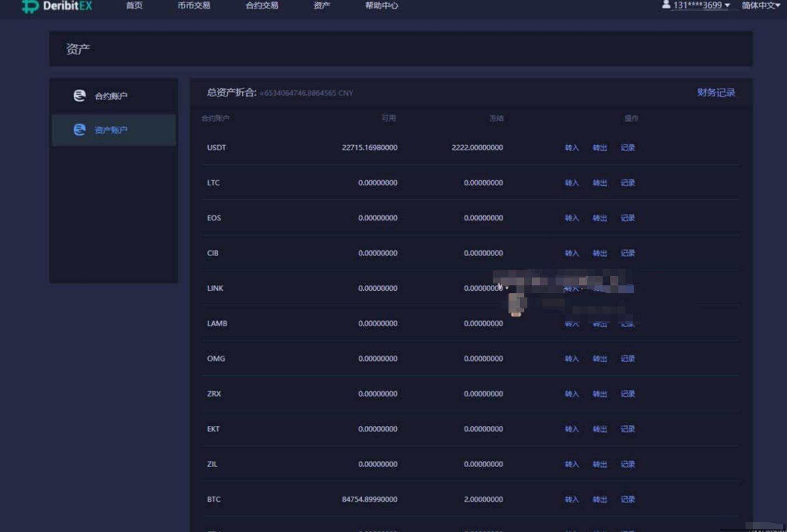Click 转入 for ZIL
This screenshot has width=787, height=532.
(572, 464)
